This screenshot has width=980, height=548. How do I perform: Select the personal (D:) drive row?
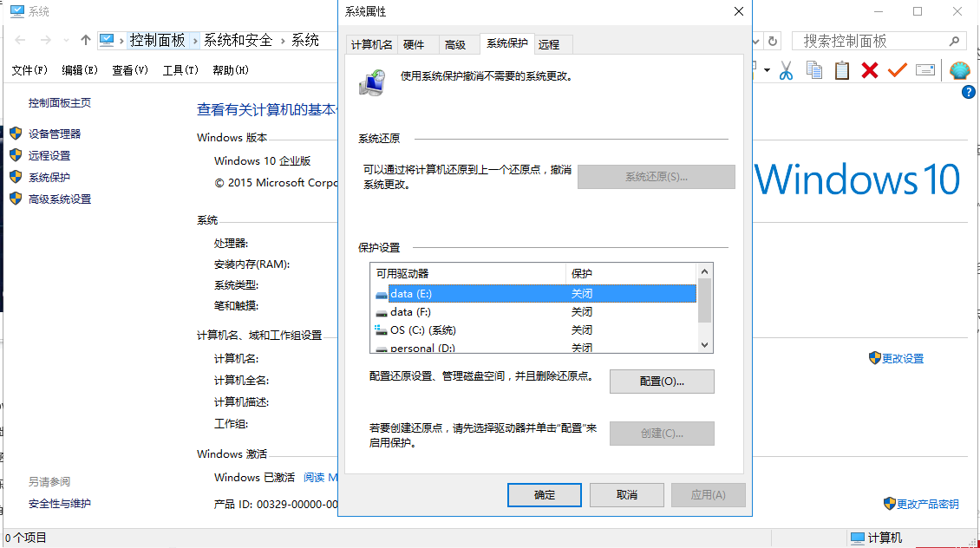[x=535, y=347]
